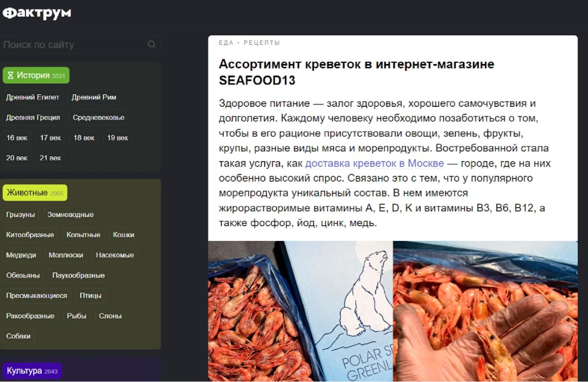The height and width of the screenshot is (382, 588).
Task: Click the search magnifier icon
Action: pyautogui.click(x=151, y=45)
